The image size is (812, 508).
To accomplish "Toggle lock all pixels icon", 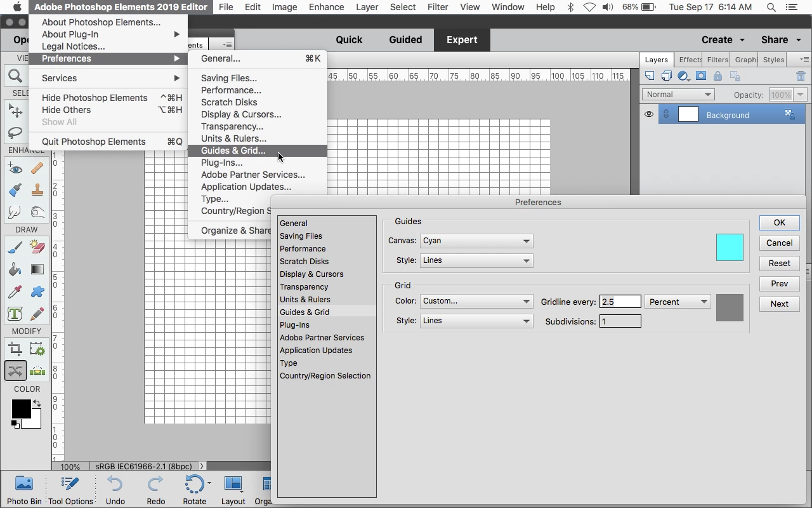I will coord(717,76).
